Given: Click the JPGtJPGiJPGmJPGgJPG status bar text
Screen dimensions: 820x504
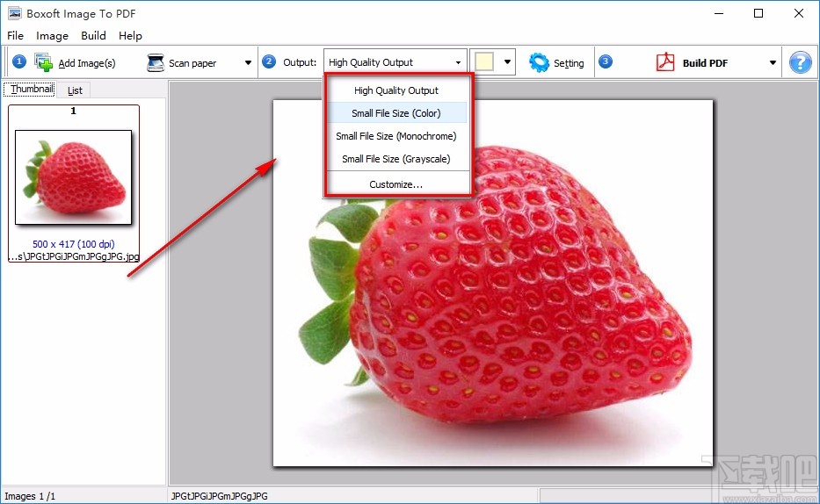Looking at the screenshot, I should [x=219, y=496].
